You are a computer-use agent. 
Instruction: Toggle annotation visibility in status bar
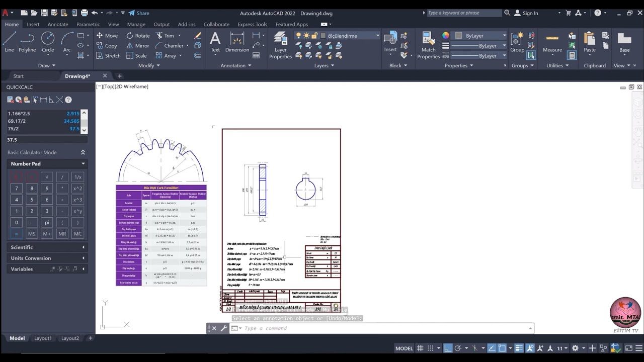pyautogui.click(x=530, y=348)
